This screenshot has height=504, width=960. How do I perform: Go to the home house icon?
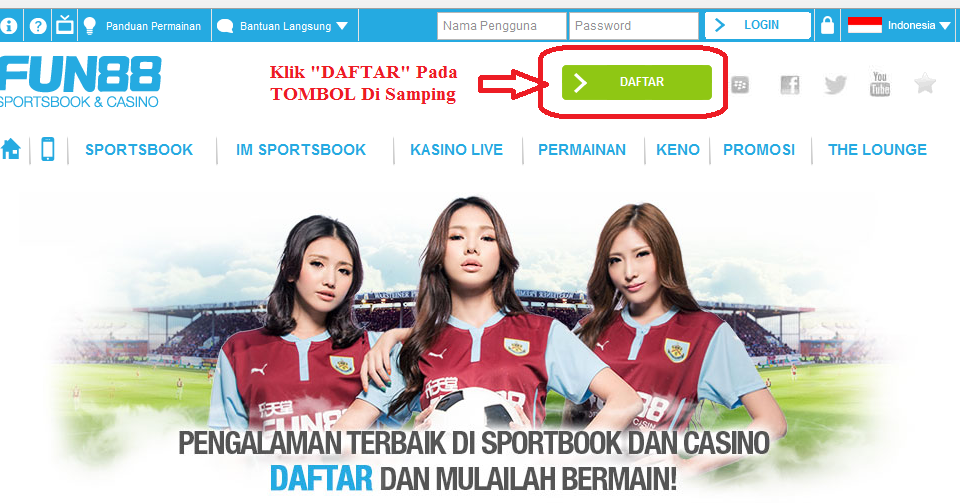click(x=10, y=149)
